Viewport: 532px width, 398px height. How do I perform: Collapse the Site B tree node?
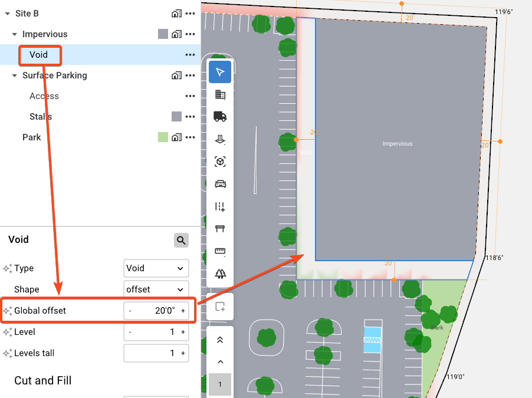[x=7, y=13]
